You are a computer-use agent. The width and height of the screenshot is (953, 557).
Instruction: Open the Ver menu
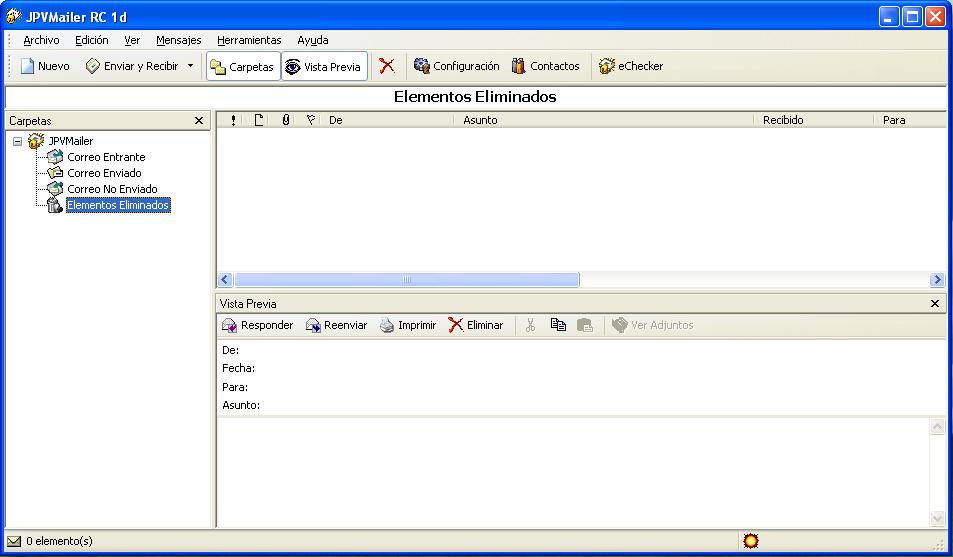132,40
